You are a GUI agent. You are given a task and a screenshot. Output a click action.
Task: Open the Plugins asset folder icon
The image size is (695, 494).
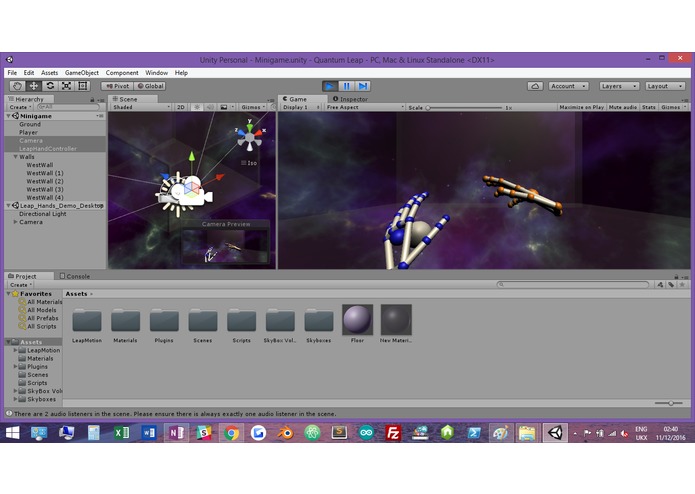pos(164,321)
